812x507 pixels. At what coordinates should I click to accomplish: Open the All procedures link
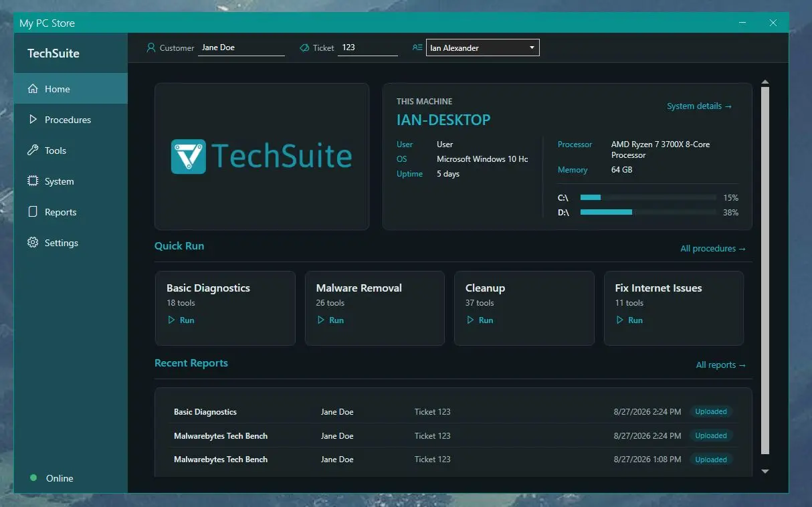(713, 248)
